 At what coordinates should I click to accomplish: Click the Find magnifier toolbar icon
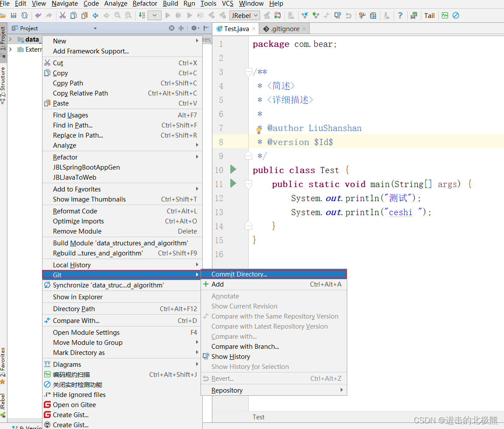click(118, 15)
